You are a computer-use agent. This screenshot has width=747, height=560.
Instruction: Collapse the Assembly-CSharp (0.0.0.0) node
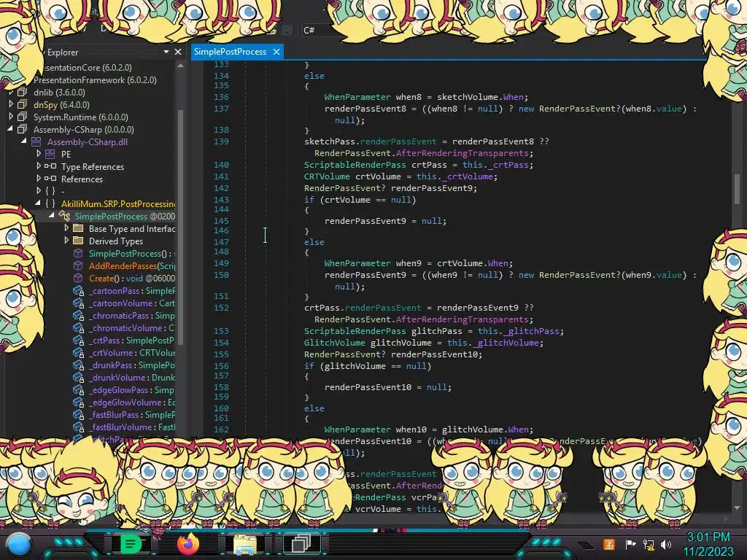coord(10,128)
